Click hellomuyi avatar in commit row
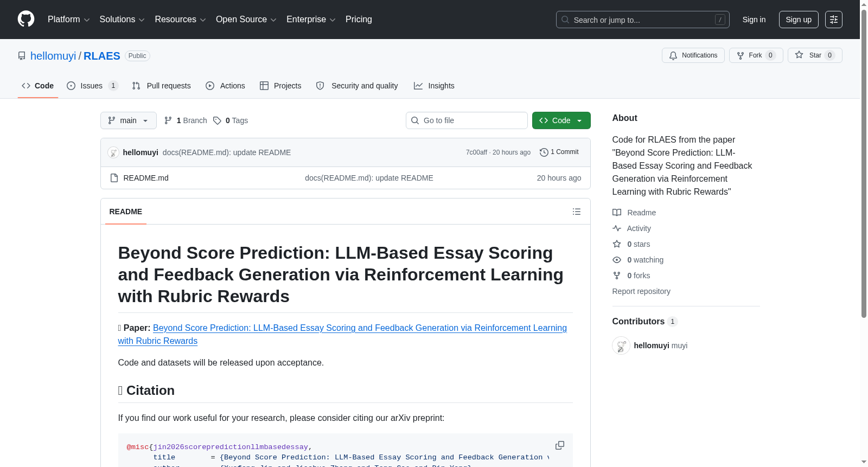Screen dimensions: 868x467 tap(113, 152)
